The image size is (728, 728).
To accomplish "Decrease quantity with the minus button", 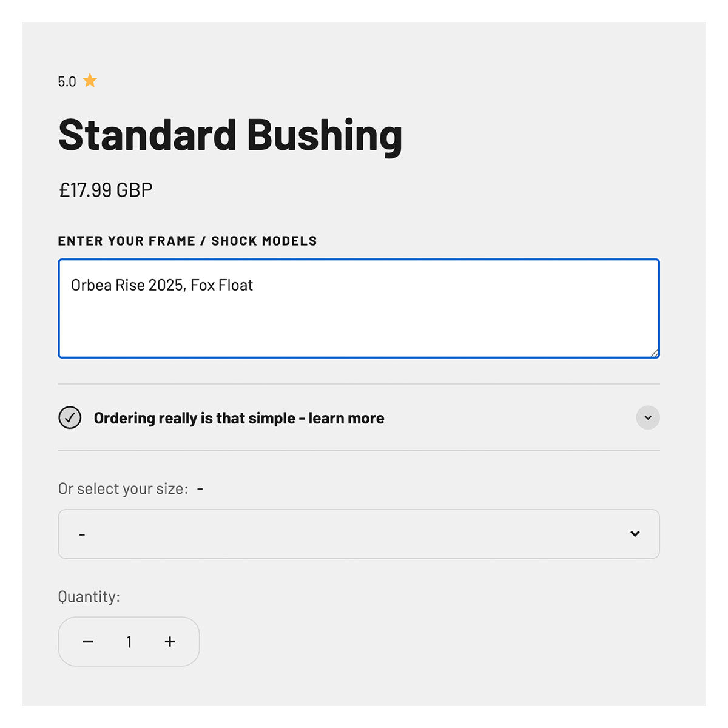I will pos(88,642).
